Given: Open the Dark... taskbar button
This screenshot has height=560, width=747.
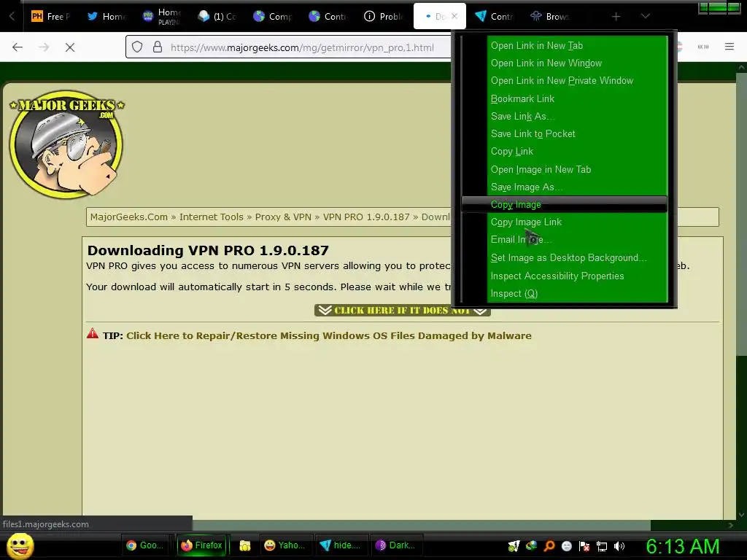Looking at the screenshot, I should coord(395,545).
